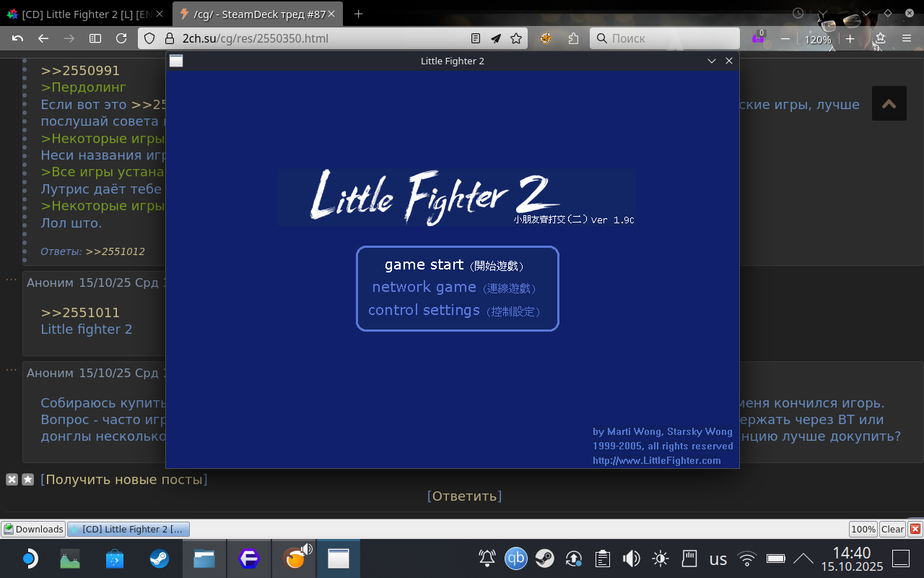Close the Little Fighter 2 game window
This screenshot has height=578, width=924.
(x=729, y=61)
